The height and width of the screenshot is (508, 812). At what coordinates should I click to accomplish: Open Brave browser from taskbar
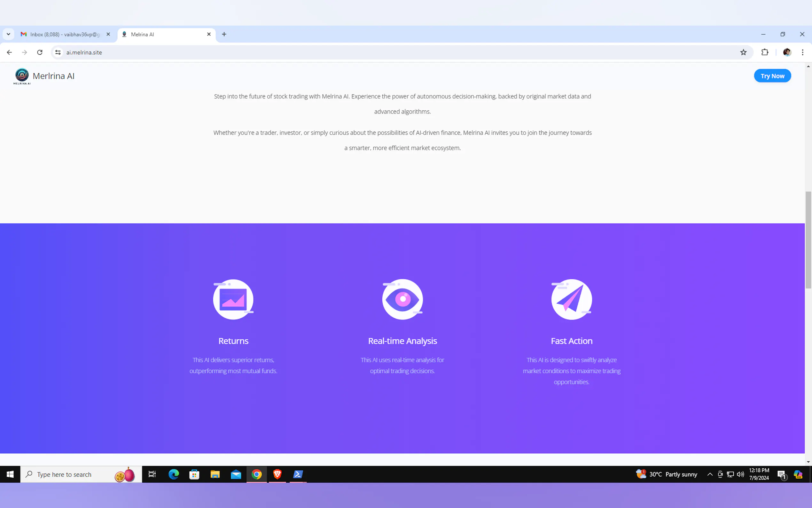[x=277, y=474]
